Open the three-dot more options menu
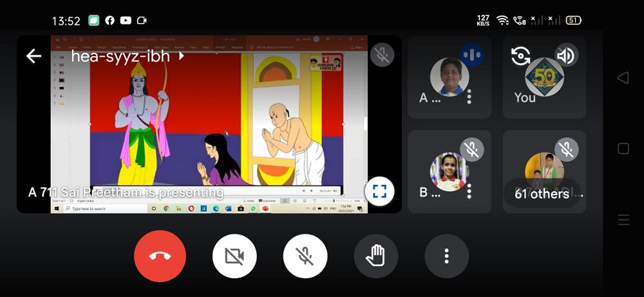 (x=446, y=256)
